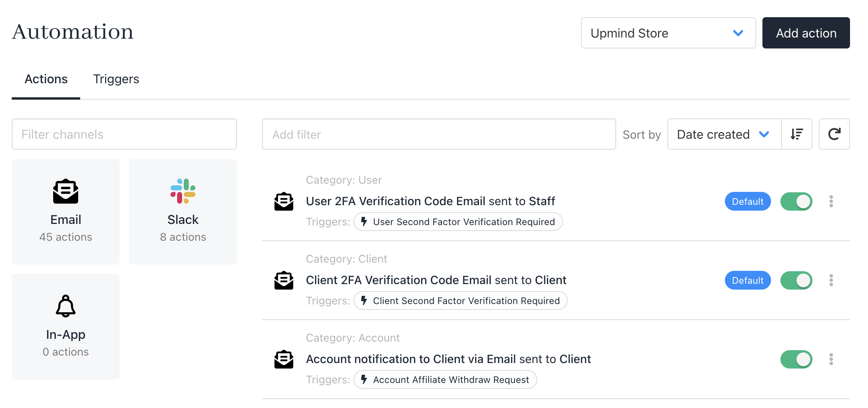The height and width of the screenshot is (408, 868).
Task: Disable User 2FA Verification Code Email toggle
Action: [796, 201]
